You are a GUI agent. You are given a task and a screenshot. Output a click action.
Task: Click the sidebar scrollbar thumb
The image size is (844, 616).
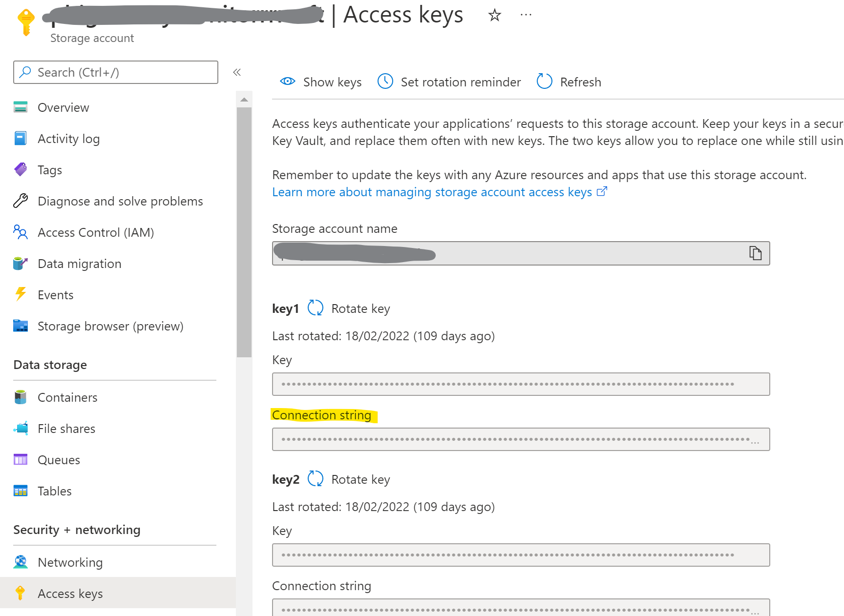coord(244,232)
